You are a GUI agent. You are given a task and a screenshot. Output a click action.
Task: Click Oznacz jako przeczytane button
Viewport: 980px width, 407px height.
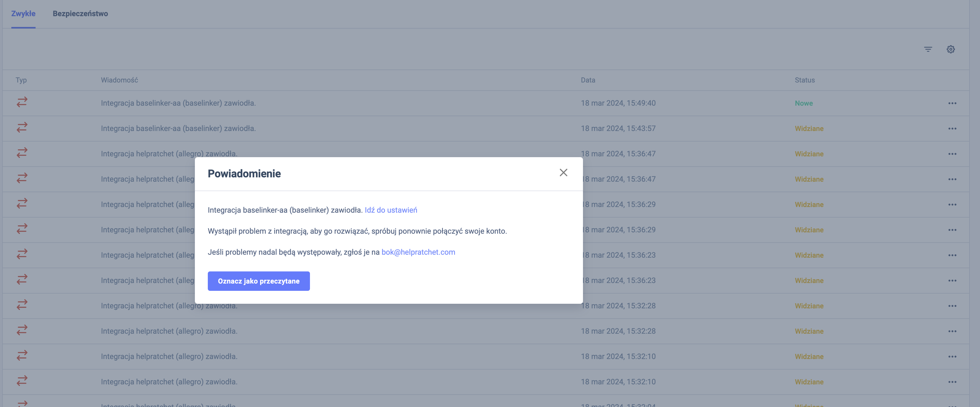tap(259, 281)
